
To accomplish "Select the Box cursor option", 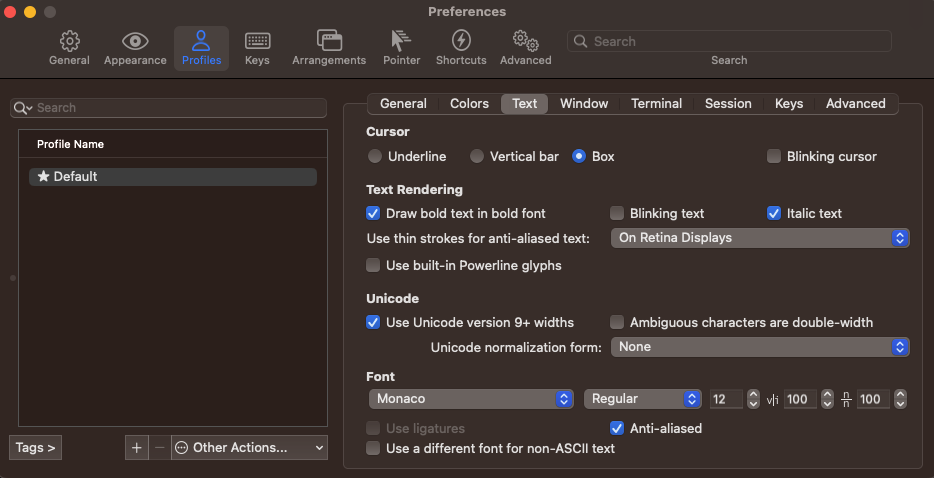I will (x=578, y=156).
